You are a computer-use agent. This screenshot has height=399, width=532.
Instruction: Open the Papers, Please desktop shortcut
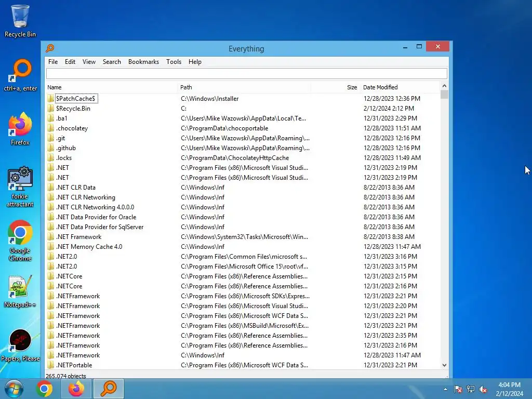coord(20,345)
